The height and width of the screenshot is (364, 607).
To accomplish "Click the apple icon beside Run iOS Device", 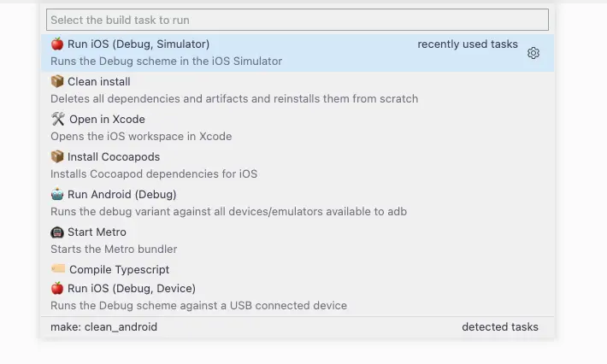I will (57, 288).
